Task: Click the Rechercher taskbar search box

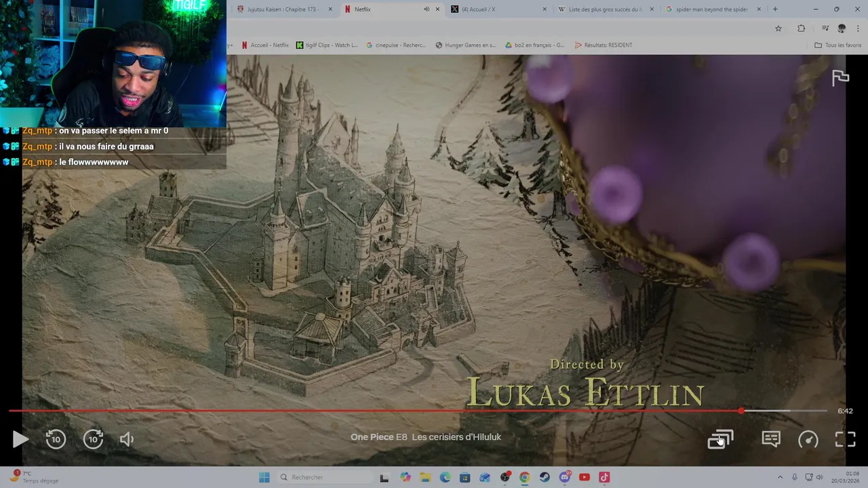Action: point(324,477)
